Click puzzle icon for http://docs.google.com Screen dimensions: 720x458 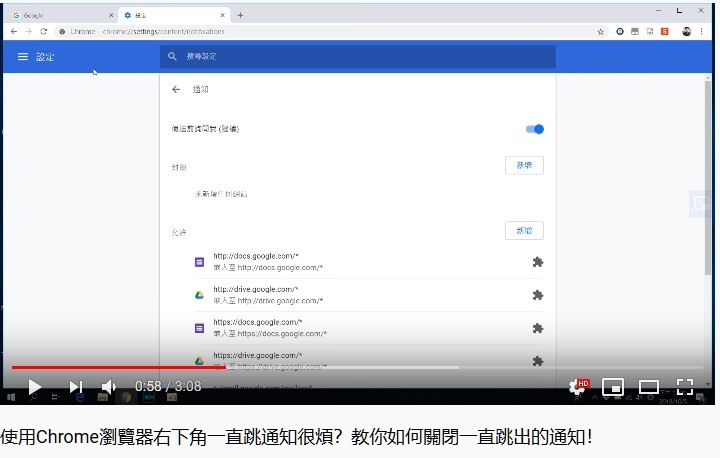point(538,262)
